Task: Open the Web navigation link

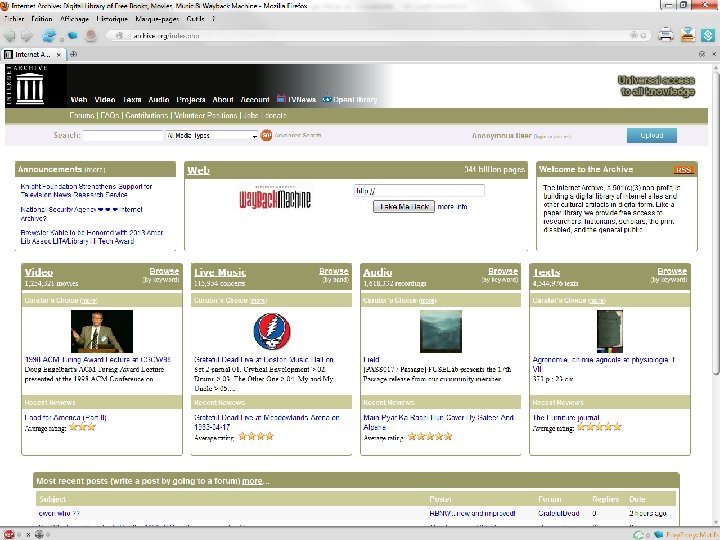Action: [x=79, y=100]
